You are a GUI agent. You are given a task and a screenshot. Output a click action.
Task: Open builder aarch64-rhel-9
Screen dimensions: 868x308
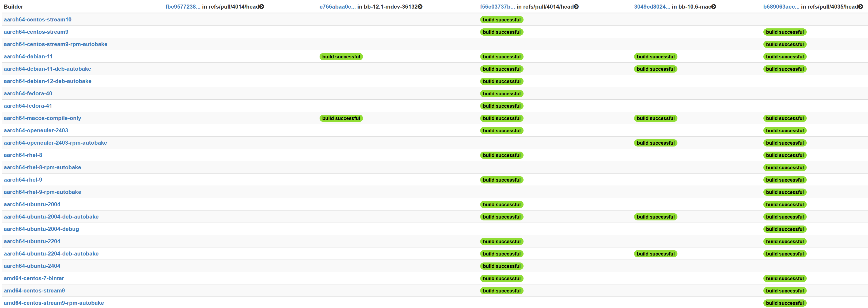(x=23, y=180)
